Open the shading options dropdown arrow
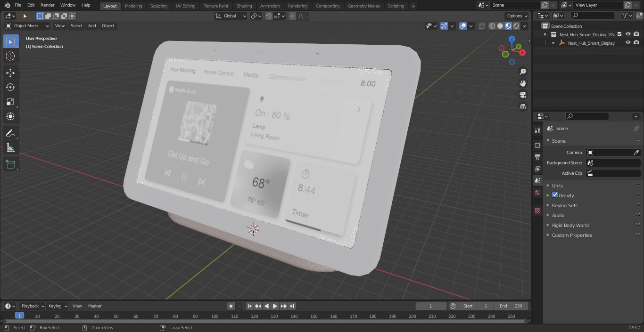This screenshot has height=332, width=644. point(524,26)
